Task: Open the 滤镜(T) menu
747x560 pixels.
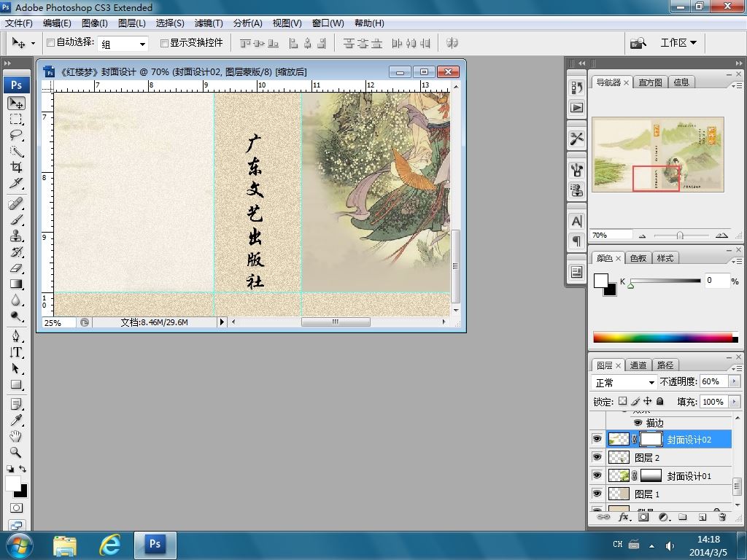Action: tap(209, 23)
